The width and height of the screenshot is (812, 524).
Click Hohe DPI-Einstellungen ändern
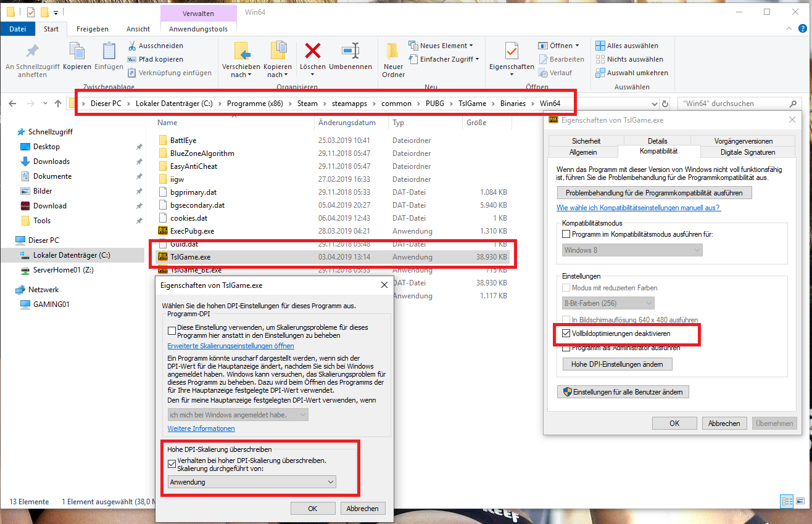617,364
